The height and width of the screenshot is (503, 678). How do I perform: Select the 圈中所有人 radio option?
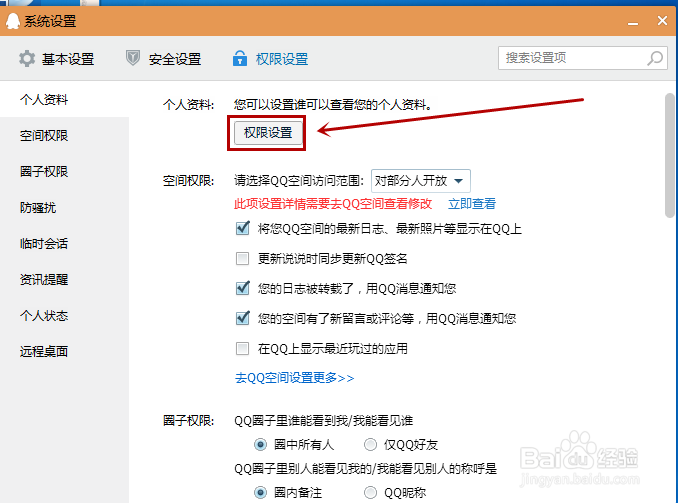click(260, 444)
